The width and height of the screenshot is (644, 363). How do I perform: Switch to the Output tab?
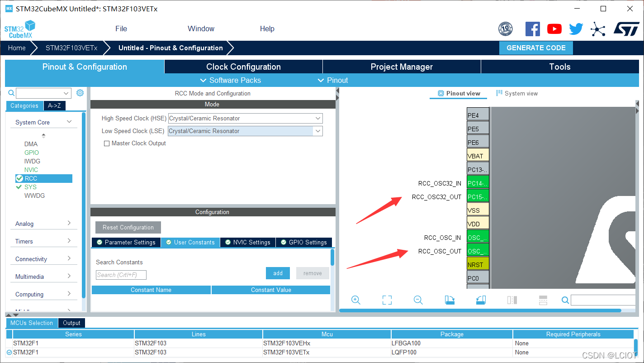(71, 323)
